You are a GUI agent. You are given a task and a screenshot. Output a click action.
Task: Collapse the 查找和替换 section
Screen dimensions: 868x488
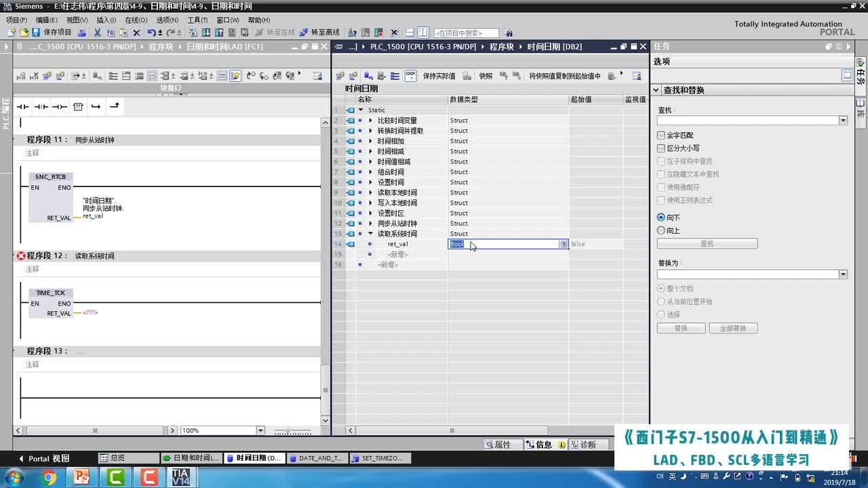click(656, 90)
